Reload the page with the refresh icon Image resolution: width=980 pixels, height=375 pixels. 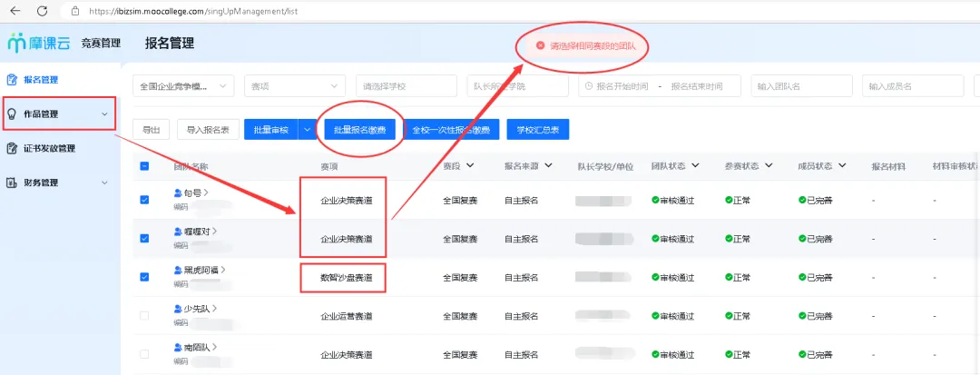43,11
